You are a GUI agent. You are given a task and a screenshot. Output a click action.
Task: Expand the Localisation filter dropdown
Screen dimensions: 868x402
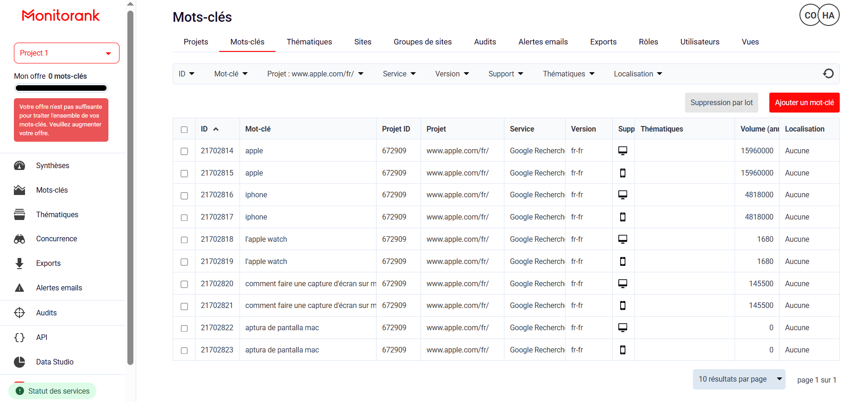click(x=638, y=74)
